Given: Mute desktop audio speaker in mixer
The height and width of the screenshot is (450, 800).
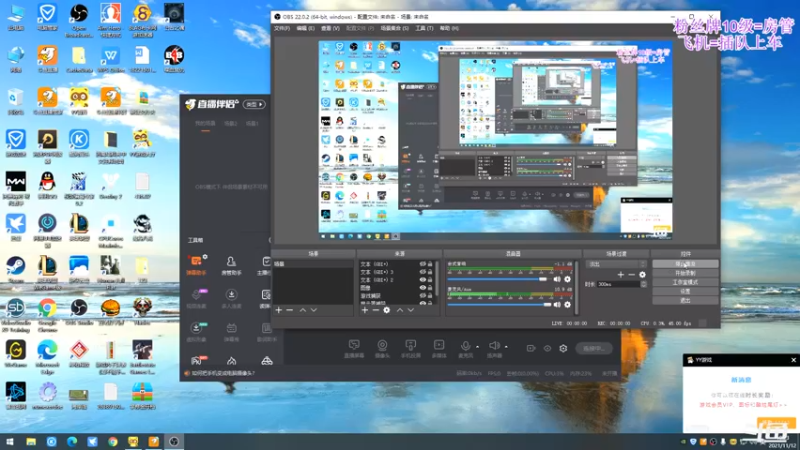Looking at the screenshot, I should (557, 279).
